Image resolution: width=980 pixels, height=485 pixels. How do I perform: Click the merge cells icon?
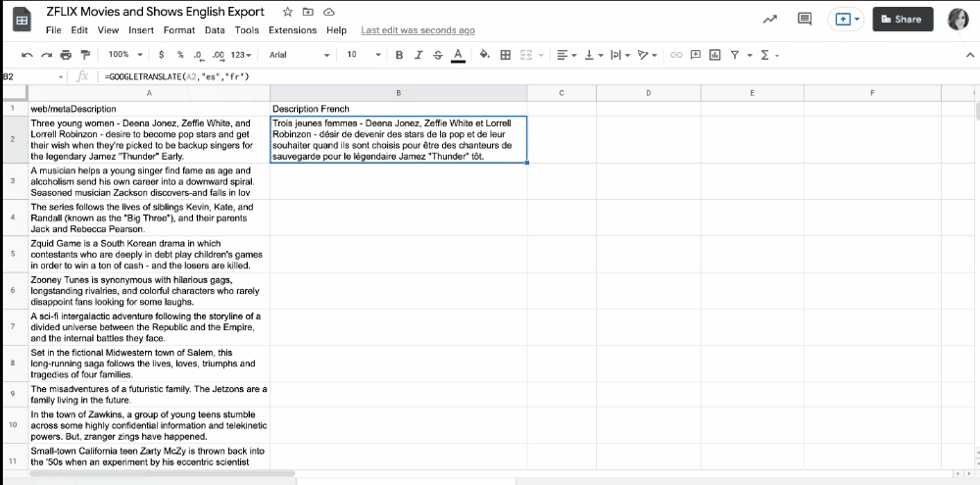tap(526, 55)
